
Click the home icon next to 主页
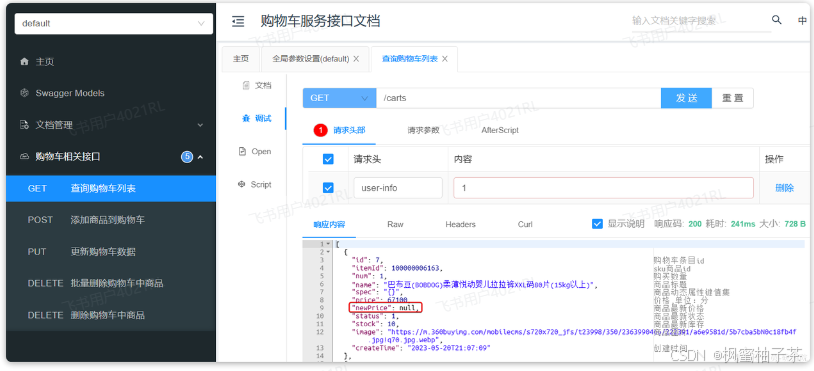pyautogui.click(x=24, y=62)
